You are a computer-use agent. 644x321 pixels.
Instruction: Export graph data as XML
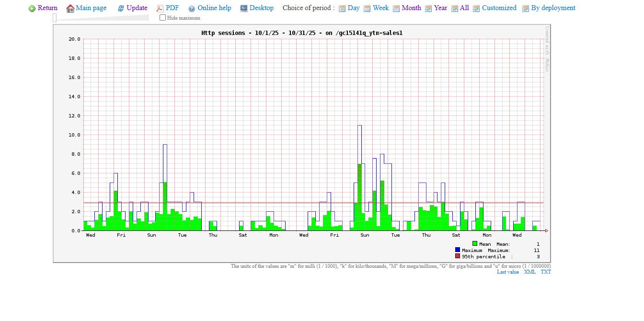pos(529,272)
